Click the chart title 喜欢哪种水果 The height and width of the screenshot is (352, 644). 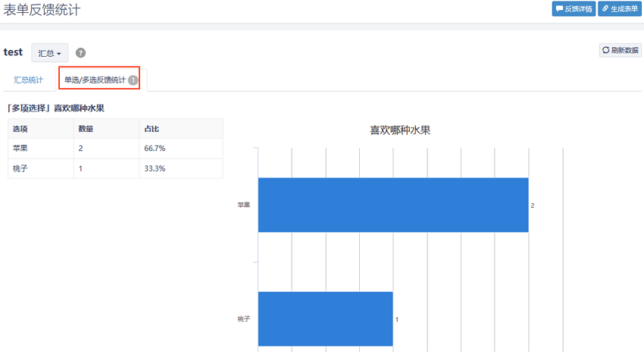point(400,130)
